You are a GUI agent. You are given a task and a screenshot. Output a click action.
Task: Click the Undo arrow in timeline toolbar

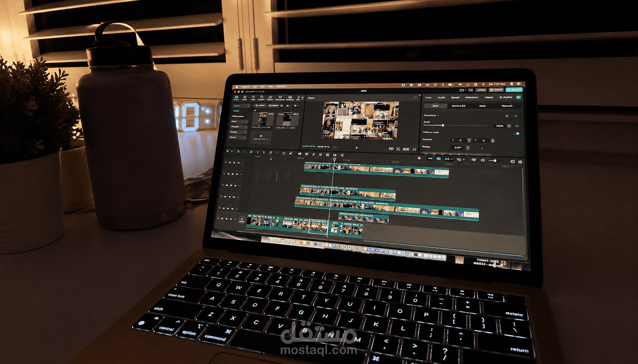point(238,151)
